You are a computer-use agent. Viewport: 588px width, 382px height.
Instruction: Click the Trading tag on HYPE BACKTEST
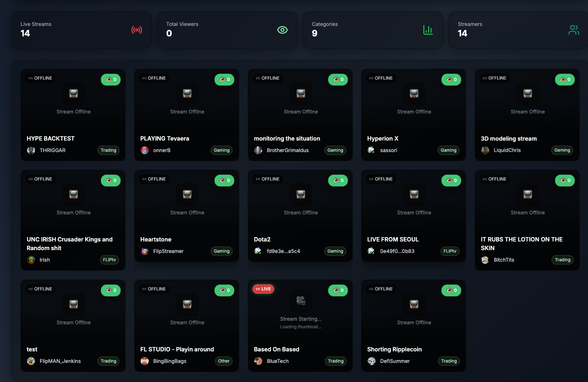pyautogui.click(x=108, y=150)
